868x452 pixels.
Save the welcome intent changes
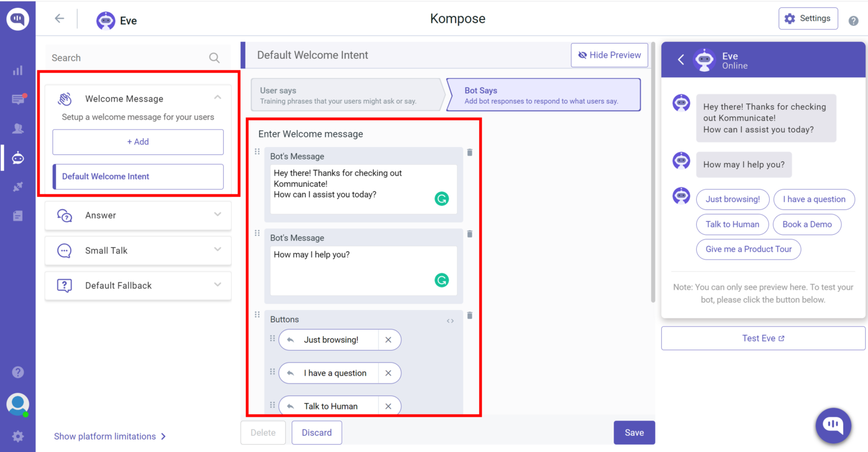(x=634, y=432)
